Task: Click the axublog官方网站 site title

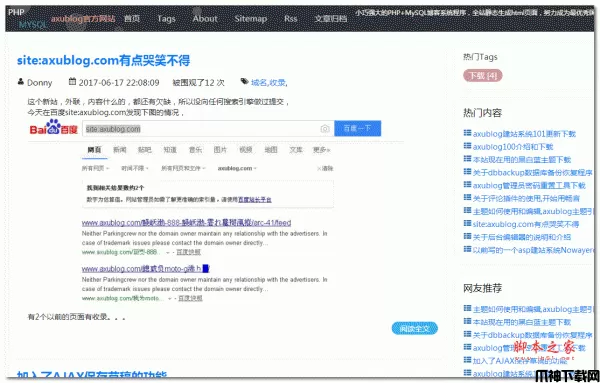Action: point(83,18)
